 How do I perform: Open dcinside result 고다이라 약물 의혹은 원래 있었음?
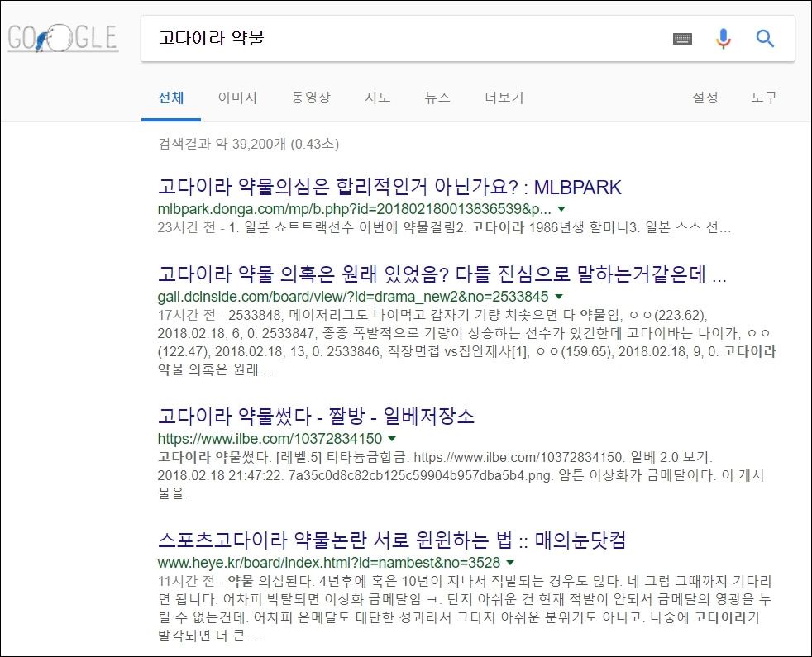point(442,274)
